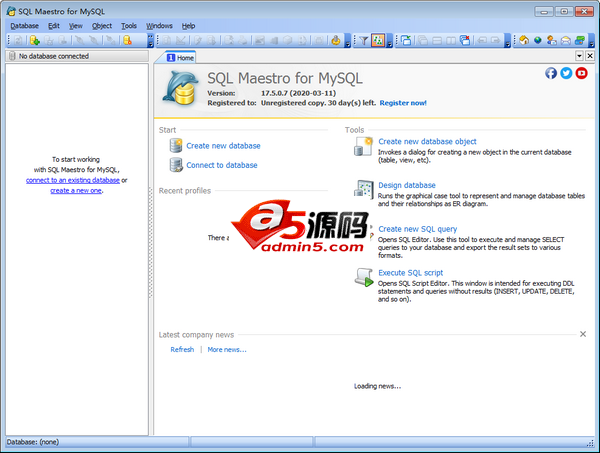The height and width of the screenshot is (453, 600).
Task: Toggle the highlighted object tree view button
Action: (378, 40)
